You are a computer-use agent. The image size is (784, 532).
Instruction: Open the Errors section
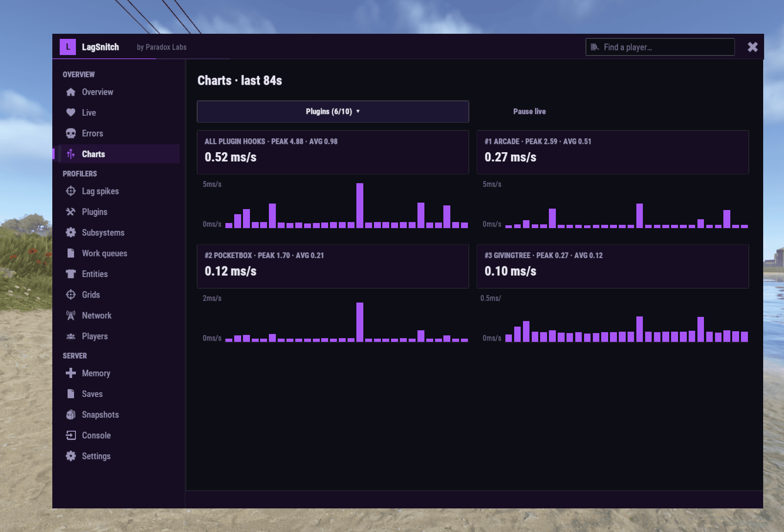click(119, 133)
